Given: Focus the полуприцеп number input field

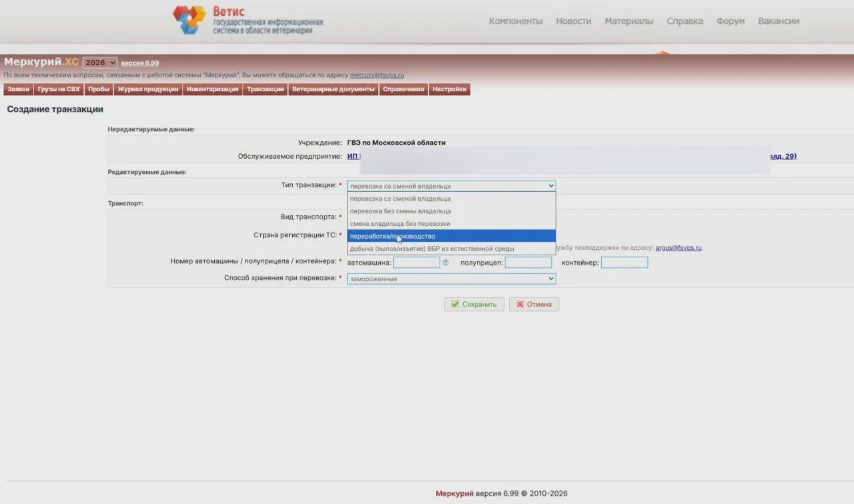Looking at the screenshot, I should coord(528,263).
